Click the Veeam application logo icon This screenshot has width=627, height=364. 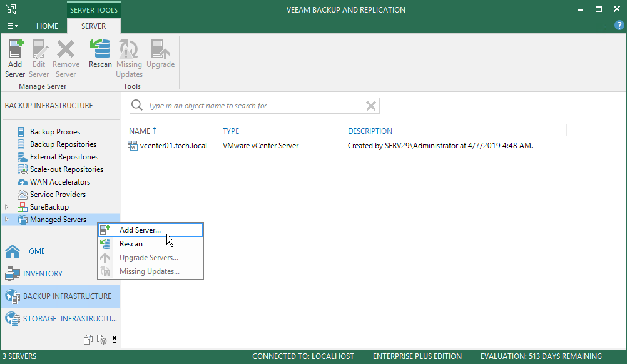pos(11,9)
